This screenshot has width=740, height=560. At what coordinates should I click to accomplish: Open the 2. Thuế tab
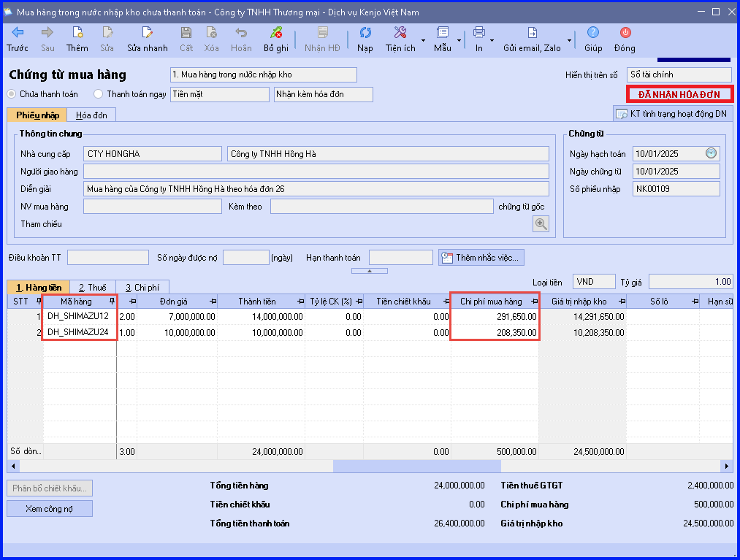point(93,288)
